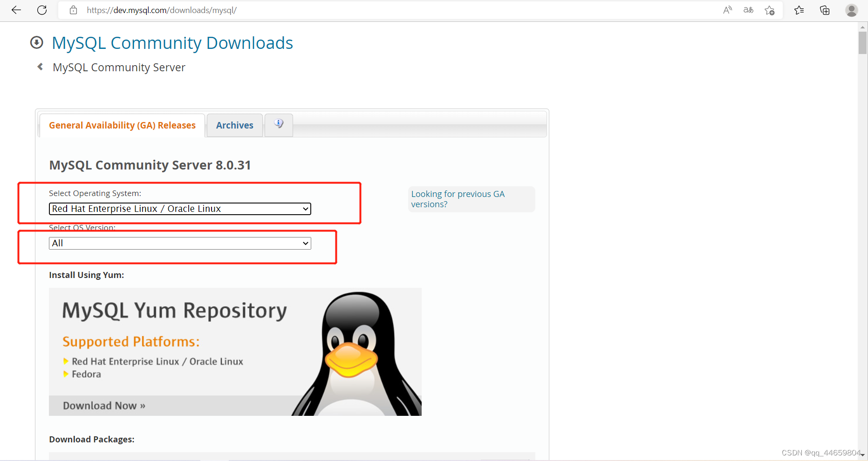Viewport: 868px width, 461px height.
Task: Click the vertical scrollbar thumb
Action: (862, 43)
